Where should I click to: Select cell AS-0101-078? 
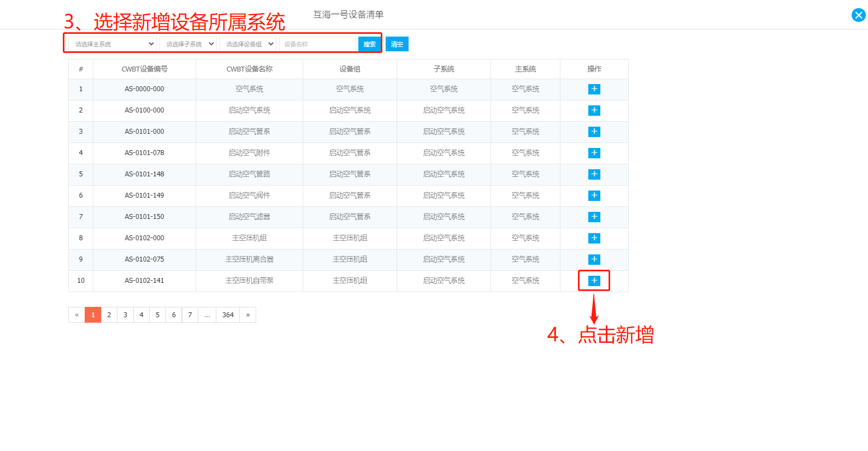[144, 153]
